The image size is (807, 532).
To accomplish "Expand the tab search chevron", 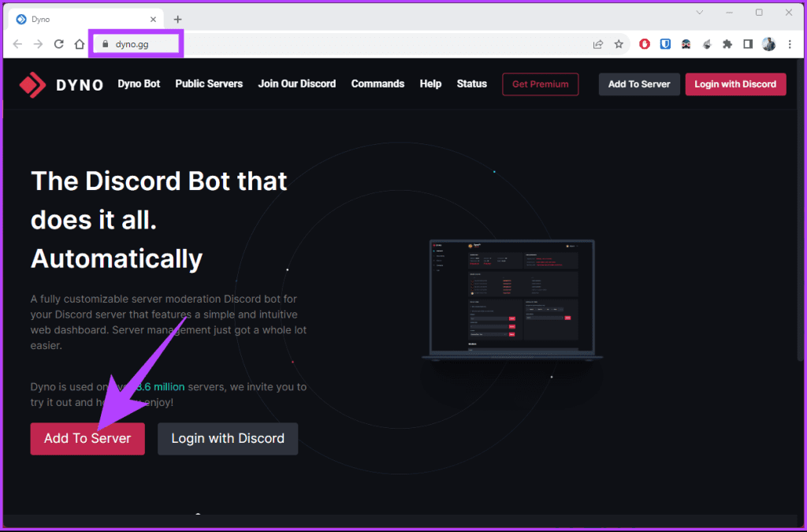I will coord(700,13).
